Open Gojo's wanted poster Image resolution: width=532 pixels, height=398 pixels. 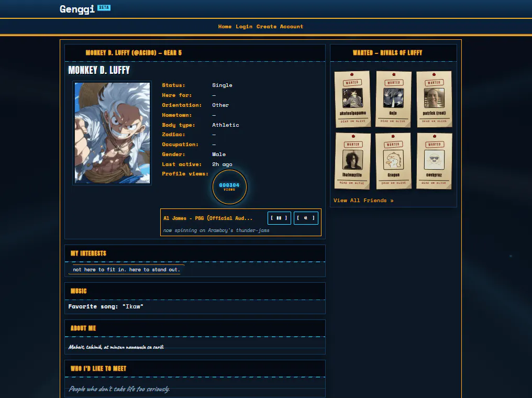(393, 99)
